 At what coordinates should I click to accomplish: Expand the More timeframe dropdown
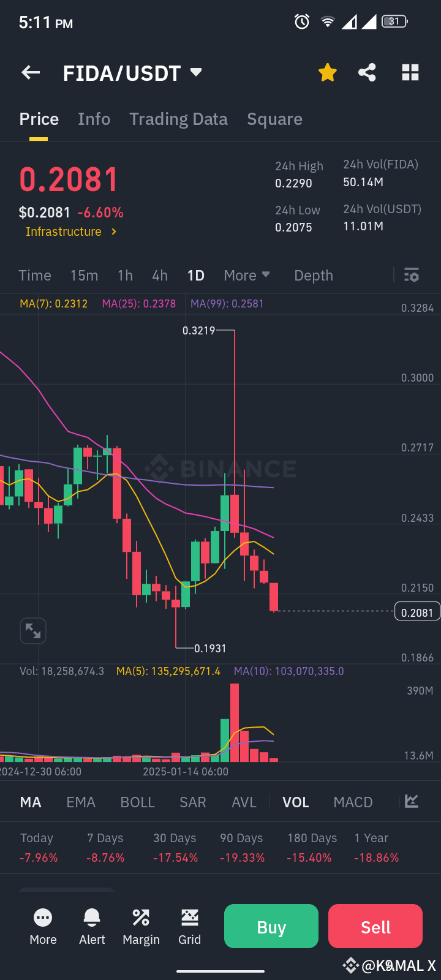(x=247, y=276)
